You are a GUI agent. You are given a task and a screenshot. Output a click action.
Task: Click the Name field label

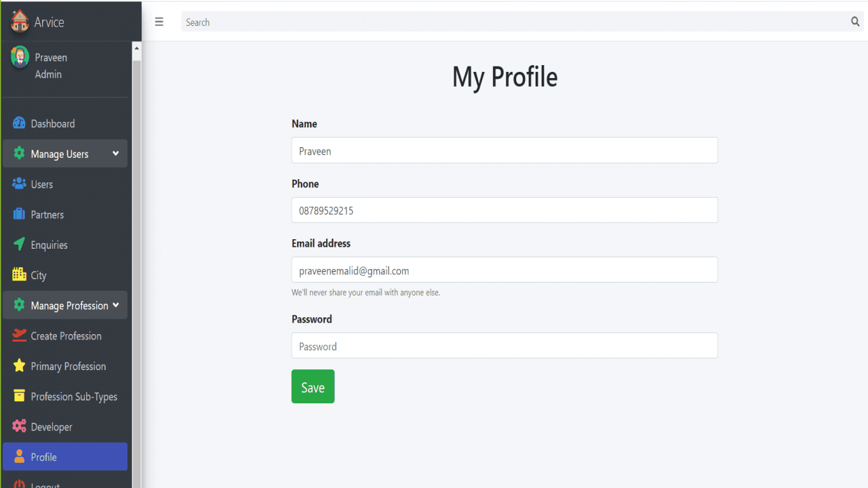tap(304, 124)
